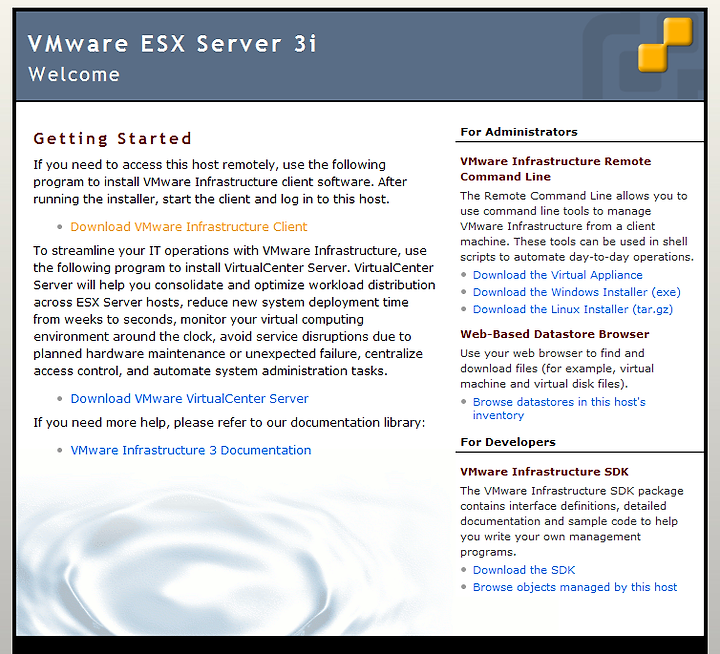Screen dimensions: 720x654
Task: Click the VMware Infrastructure SDK heading
Action: coord(544,472)
